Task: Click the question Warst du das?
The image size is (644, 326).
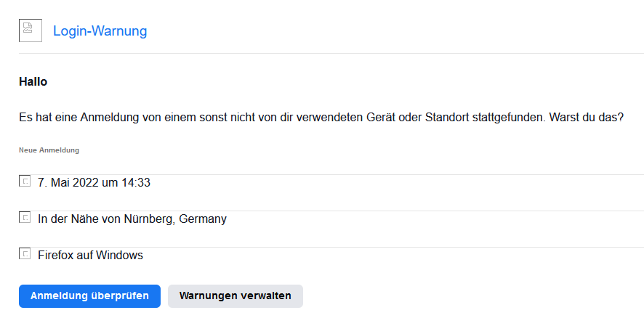Action: coord(587,117)
